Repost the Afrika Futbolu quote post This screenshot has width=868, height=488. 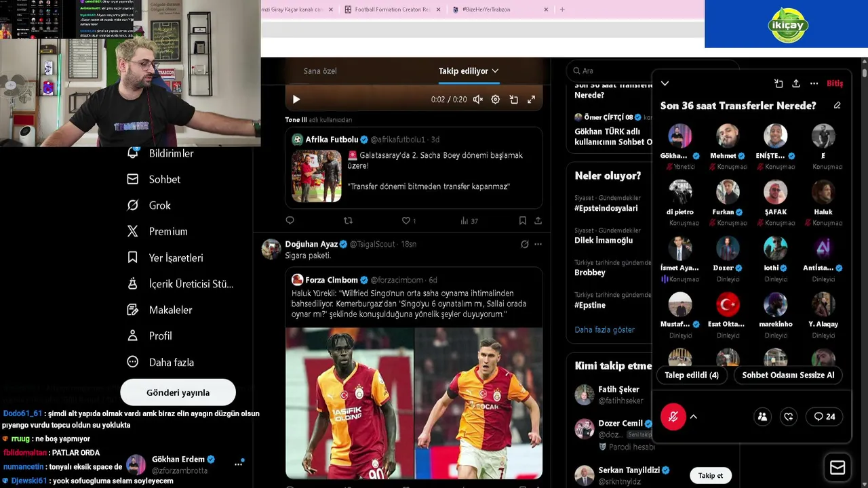click(x=348, y=220)
